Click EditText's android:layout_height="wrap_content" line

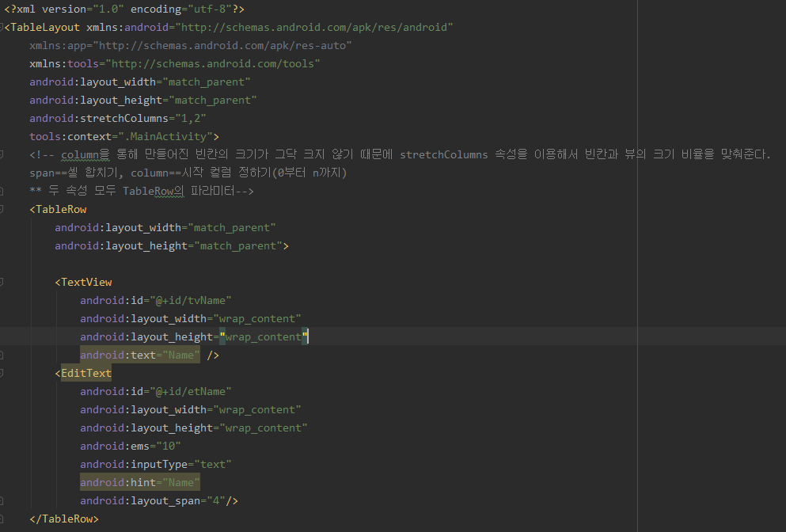coord(194,427)
